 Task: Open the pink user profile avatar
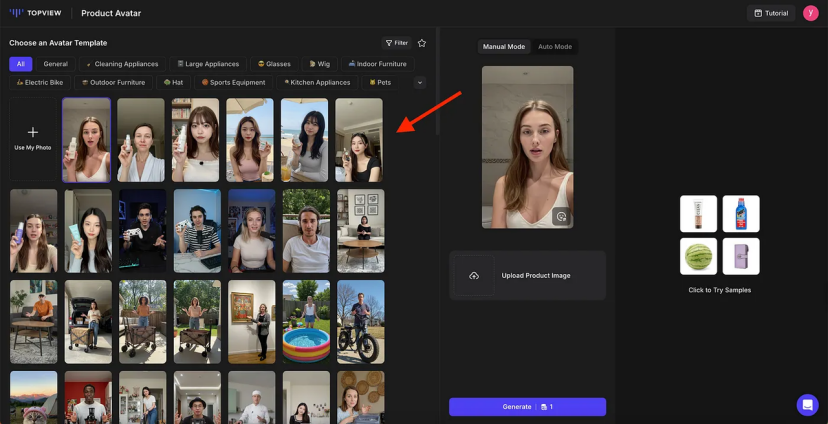(x=811, y=13)
